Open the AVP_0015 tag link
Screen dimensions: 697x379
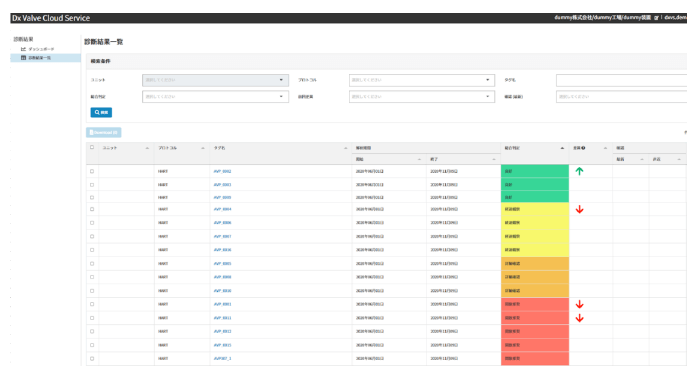click(222, 345)
